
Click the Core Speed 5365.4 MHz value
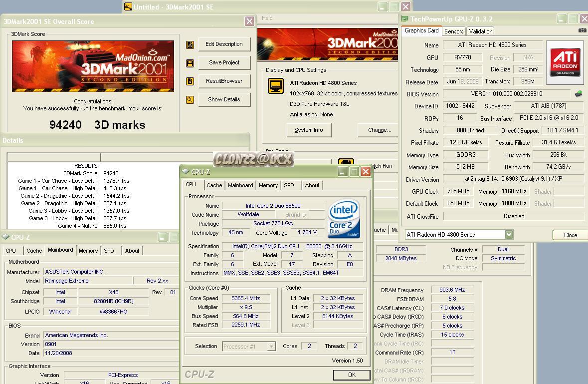point(246,298)
